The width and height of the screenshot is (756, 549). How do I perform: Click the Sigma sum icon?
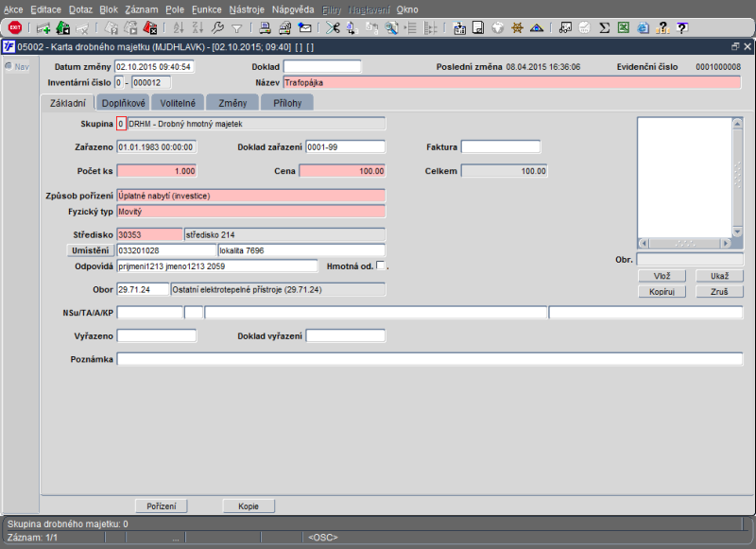(604, 28)
